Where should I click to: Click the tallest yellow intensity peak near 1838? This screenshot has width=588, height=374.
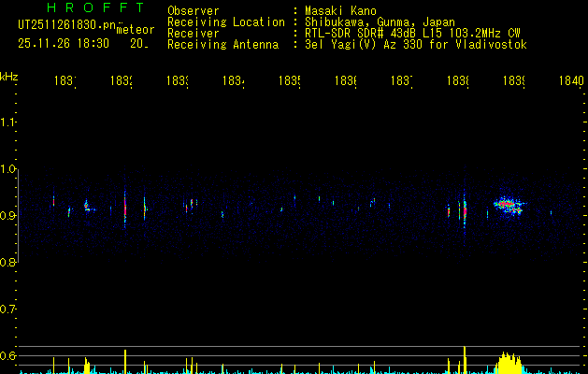465,360
